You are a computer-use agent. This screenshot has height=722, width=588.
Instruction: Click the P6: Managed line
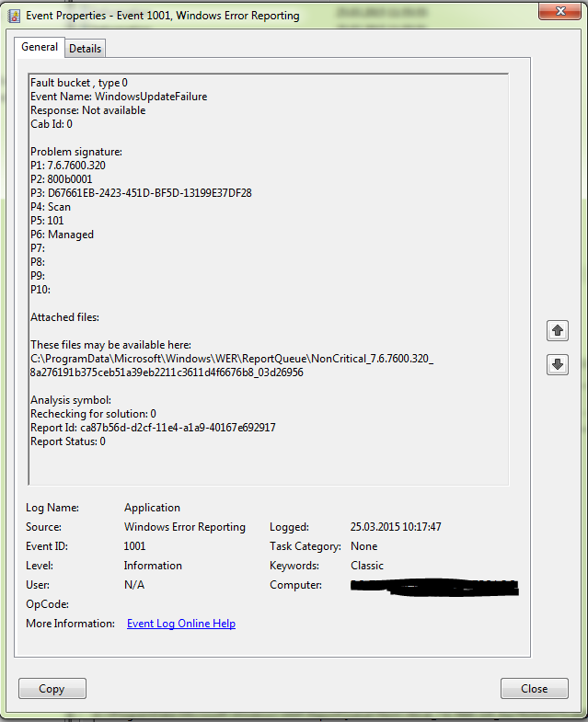[63, 235]
